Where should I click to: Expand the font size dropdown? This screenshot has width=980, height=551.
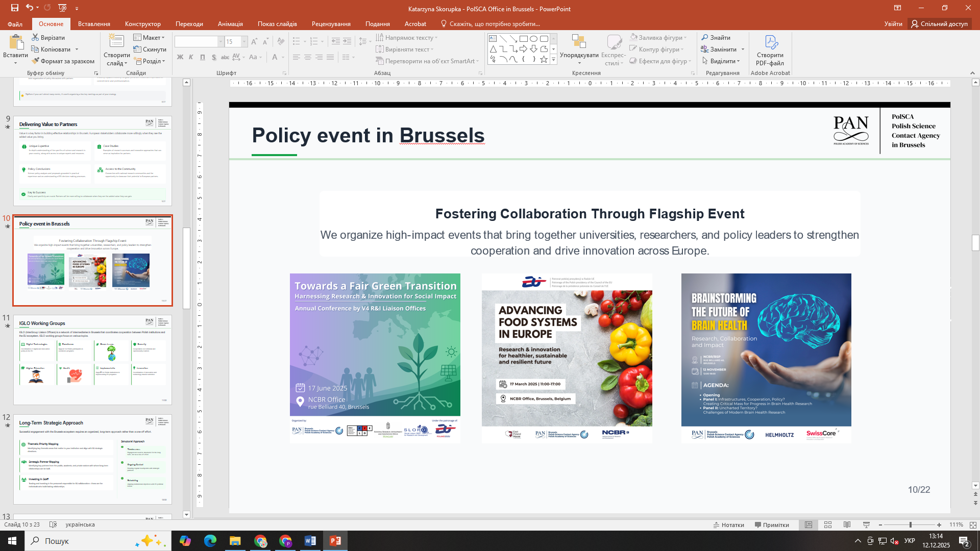tap(244, 41)
